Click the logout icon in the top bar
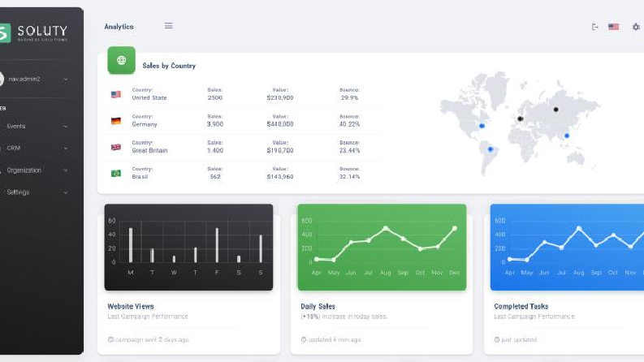This screenshot has width=644, height=362. [x=594, y=27]
